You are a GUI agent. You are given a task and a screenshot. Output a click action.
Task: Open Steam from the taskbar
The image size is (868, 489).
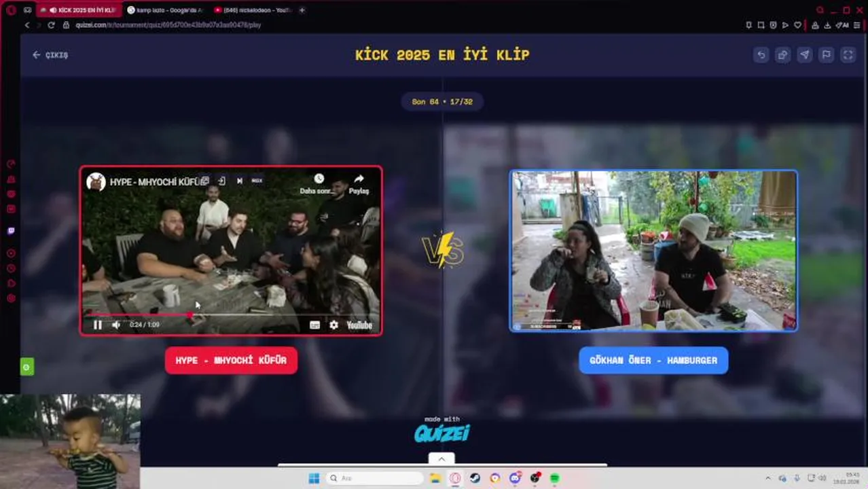(x=475, y=478)
